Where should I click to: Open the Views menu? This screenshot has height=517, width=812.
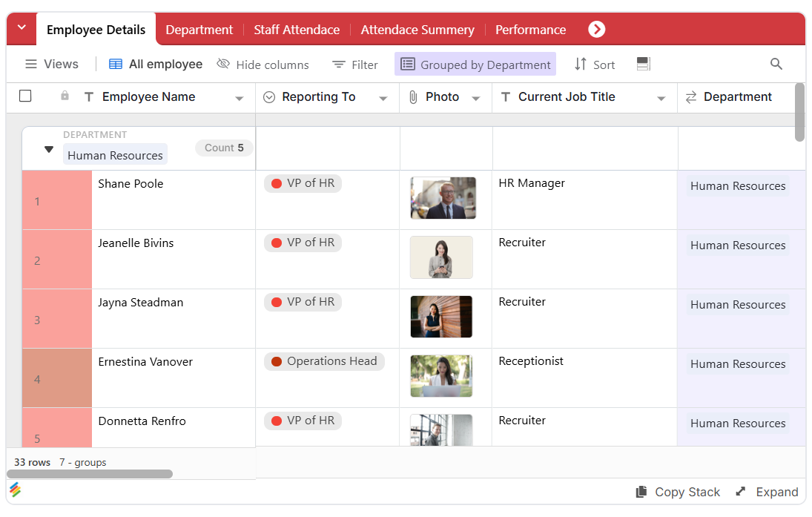click(52, 65)
